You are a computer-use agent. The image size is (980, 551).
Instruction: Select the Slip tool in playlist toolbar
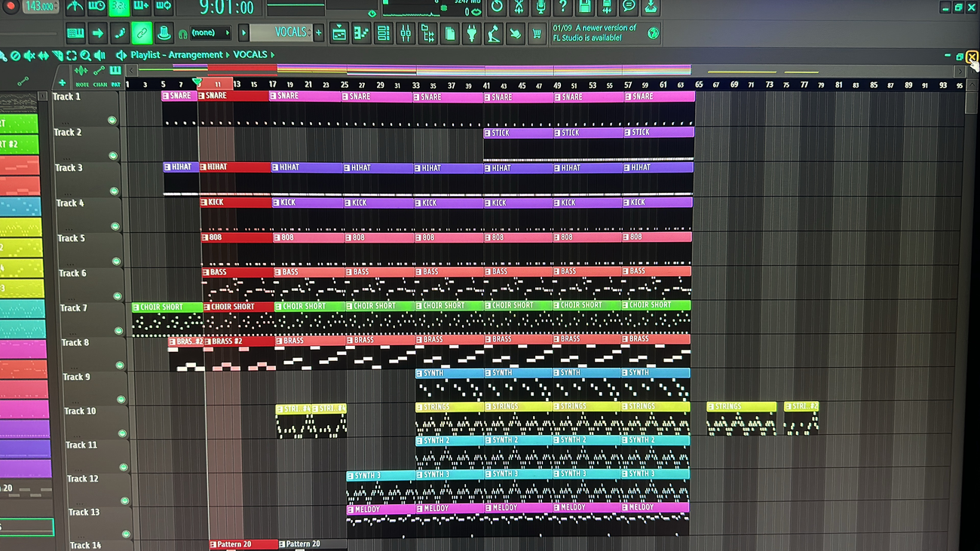point(44,56)
